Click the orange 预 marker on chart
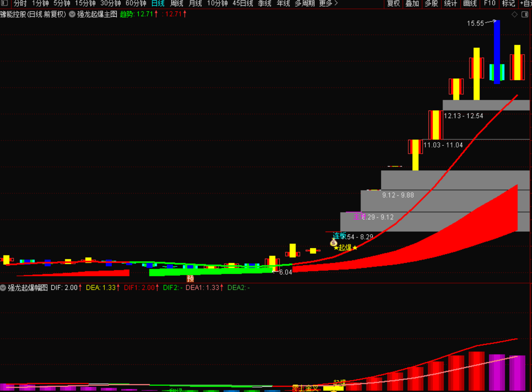Viewport: 532px width, 392px height. (x=190, y=278)
